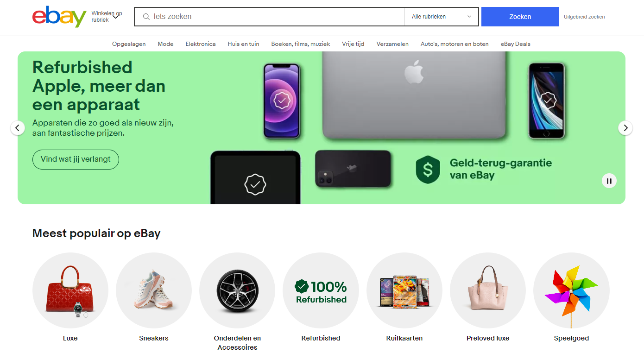Open the Alle rubrieken category selector
This screenshot has width=644, height=359.
point(442,17)
